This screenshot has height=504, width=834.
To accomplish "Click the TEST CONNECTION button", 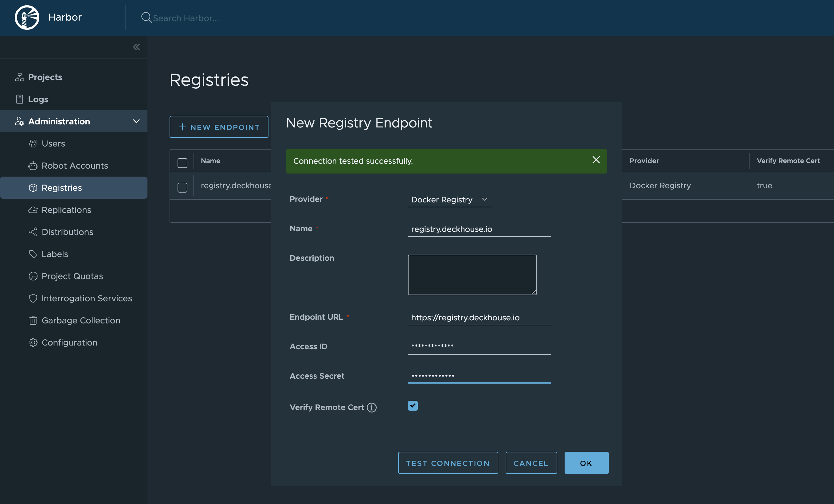I will click(448, 463).
